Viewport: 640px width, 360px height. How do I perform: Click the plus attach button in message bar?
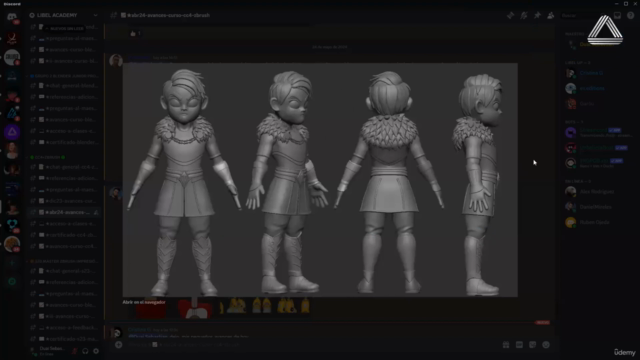(x=118, y=345)
